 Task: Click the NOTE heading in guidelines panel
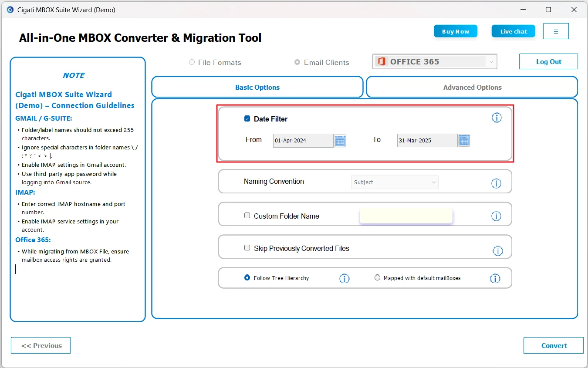tap(74, 75)
